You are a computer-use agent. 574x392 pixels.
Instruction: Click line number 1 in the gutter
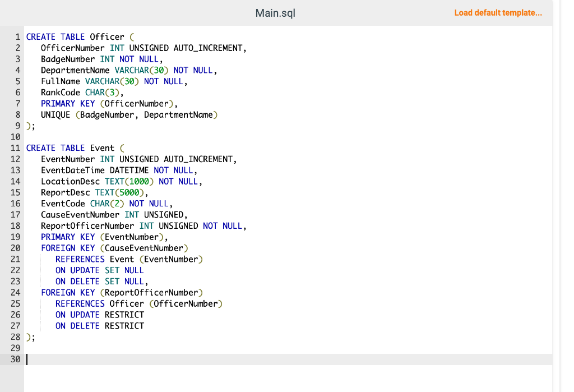pos(17,36)
